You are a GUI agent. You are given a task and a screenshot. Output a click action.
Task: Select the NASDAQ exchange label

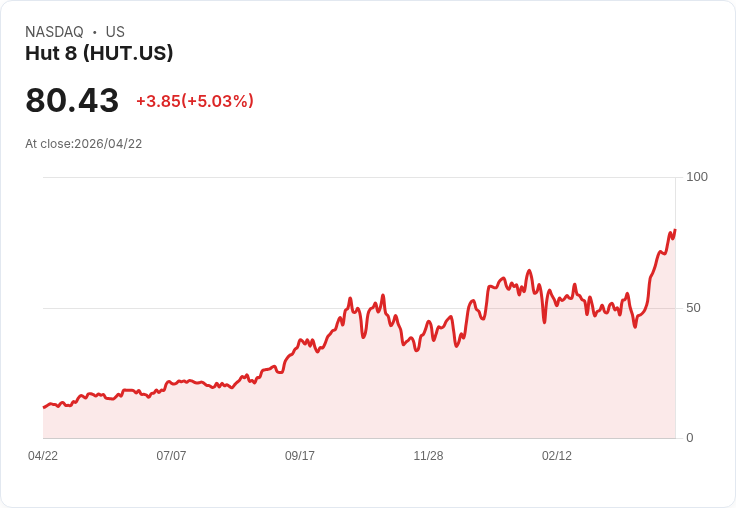point(54,31)
